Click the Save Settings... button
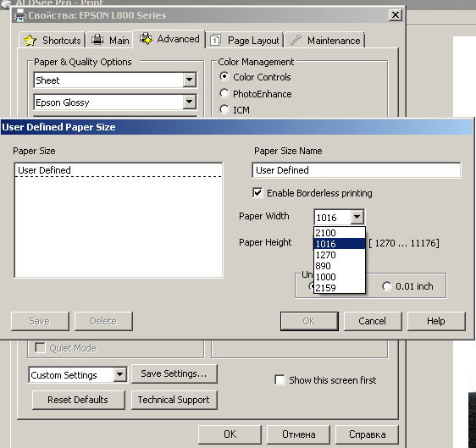 point(174,373)
